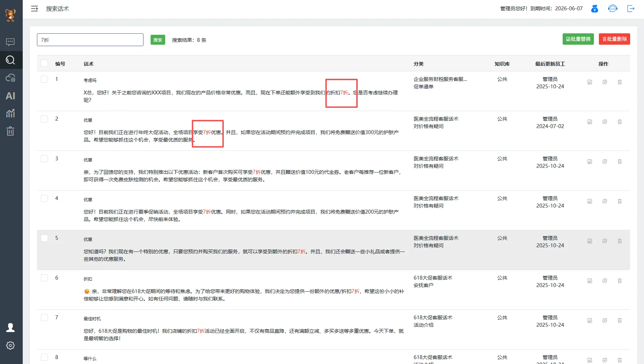This screenshot has height=364, width=644.
Task: Click the title 最佳时机 in row 7
Action: [92, 319]
